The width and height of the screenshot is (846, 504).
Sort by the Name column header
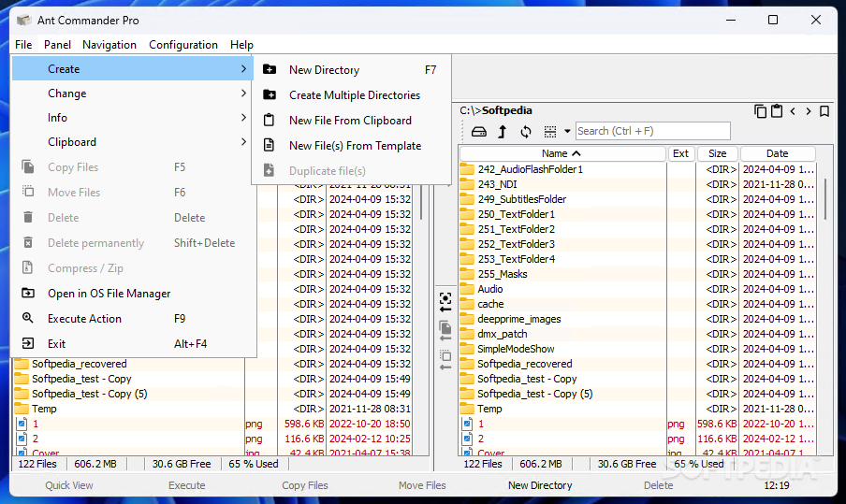click(x=562, y=153)
